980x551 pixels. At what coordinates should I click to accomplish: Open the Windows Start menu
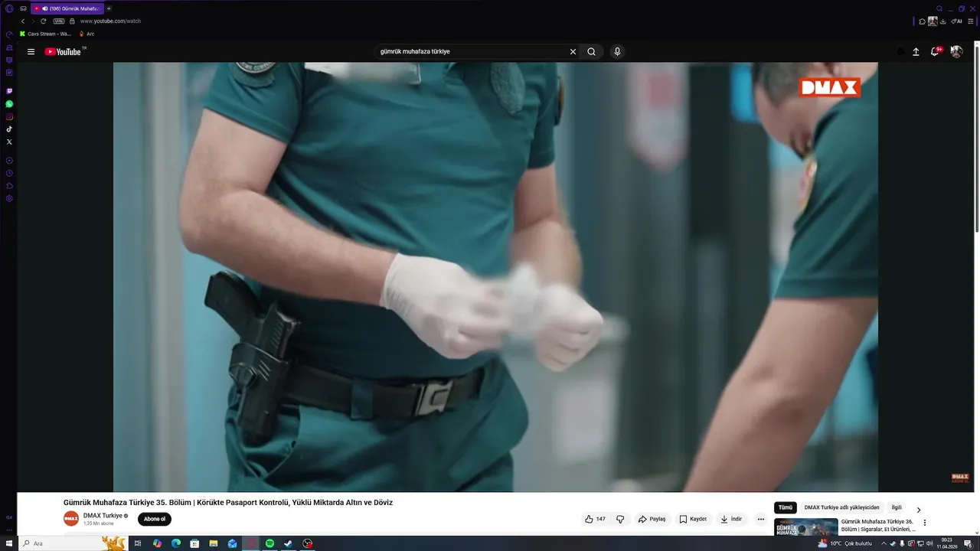[x=9, y=543]
